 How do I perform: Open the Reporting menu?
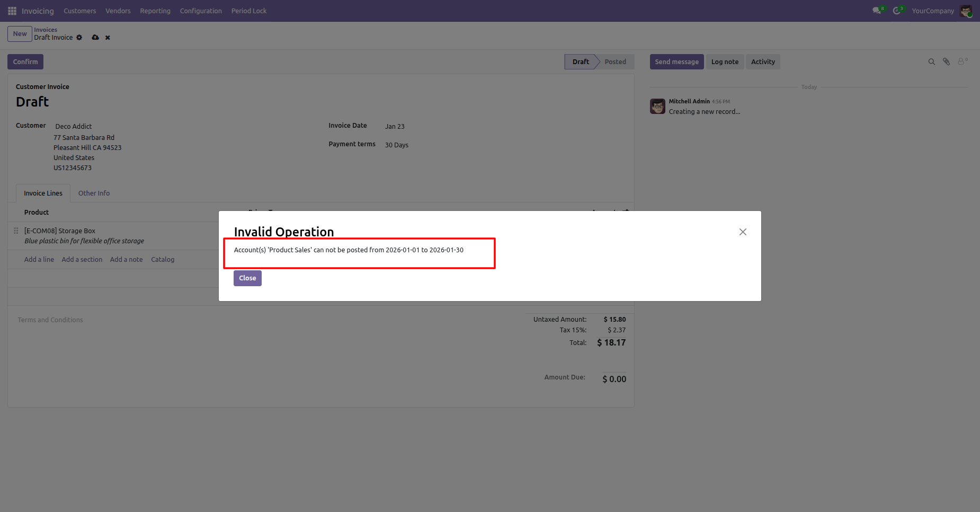[x=155, y=11]
